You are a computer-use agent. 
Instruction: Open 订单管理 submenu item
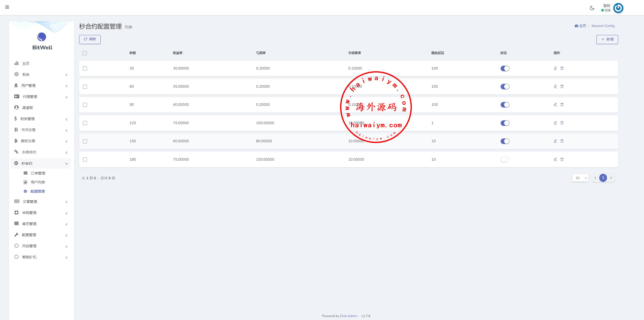(38, 173)
